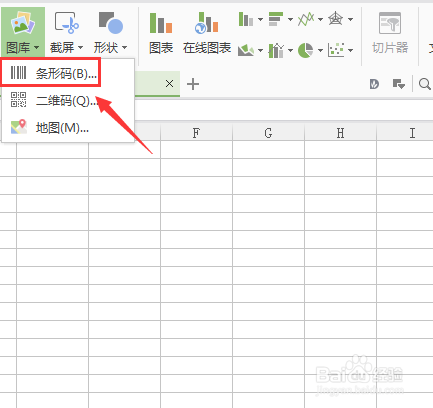Click the area chart icon
Viewport: 433px width, 408px height.
click(246, 50)
